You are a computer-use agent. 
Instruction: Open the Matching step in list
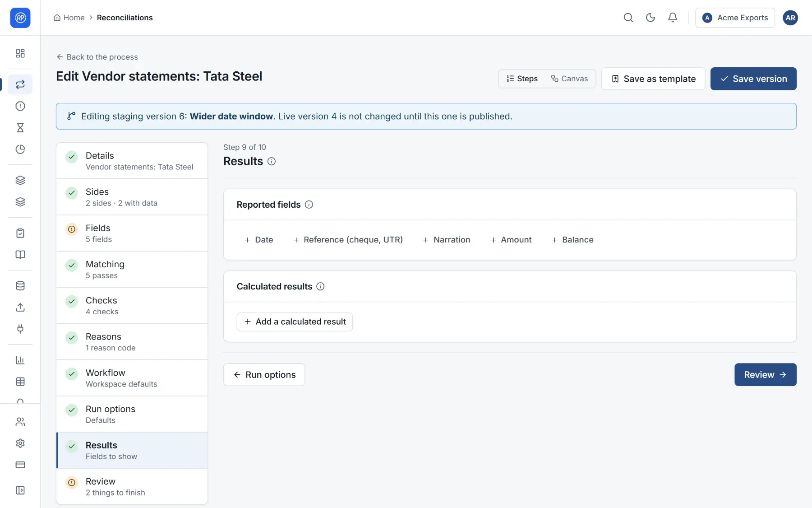(x=132, y=270)
